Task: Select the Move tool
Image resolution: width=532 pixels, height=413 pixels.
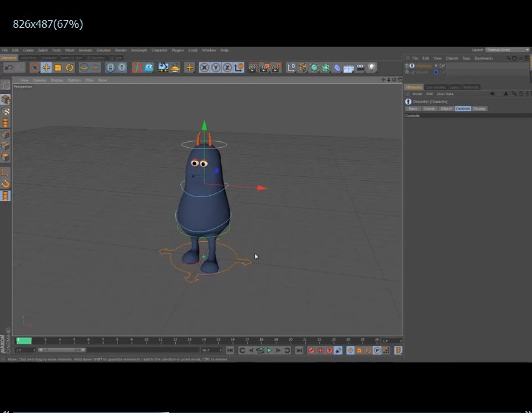Action: pyautogui.click(x=47, y=67)
